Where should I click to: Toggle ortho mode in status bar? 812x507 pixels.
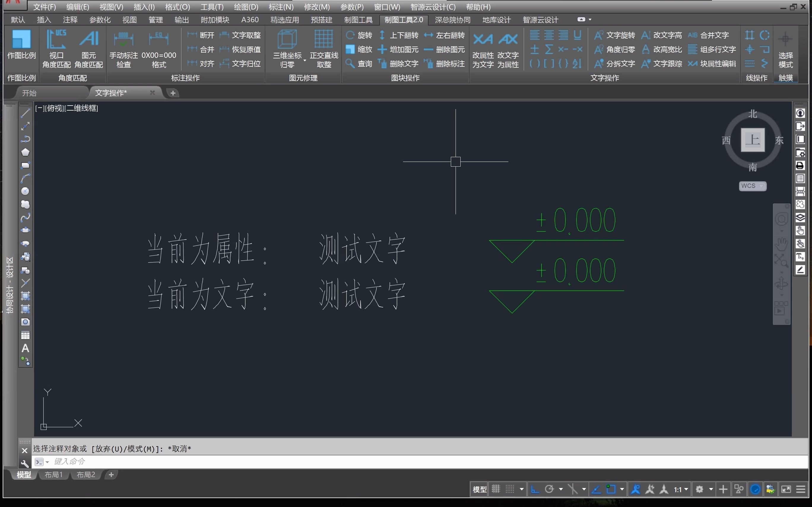pos(535,489)
